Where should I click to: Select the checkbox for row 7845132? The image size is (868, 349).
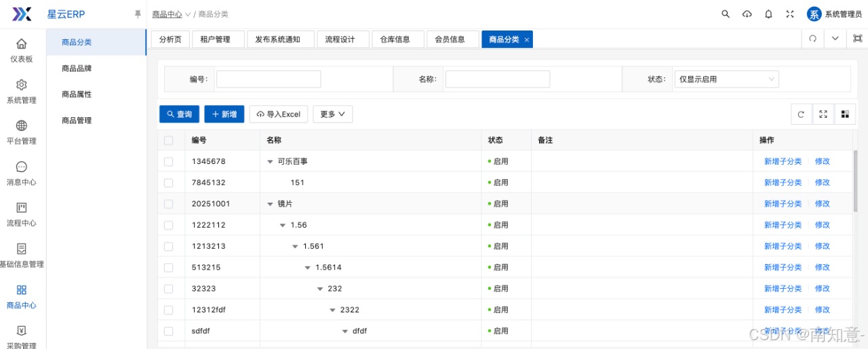point(169,182)
